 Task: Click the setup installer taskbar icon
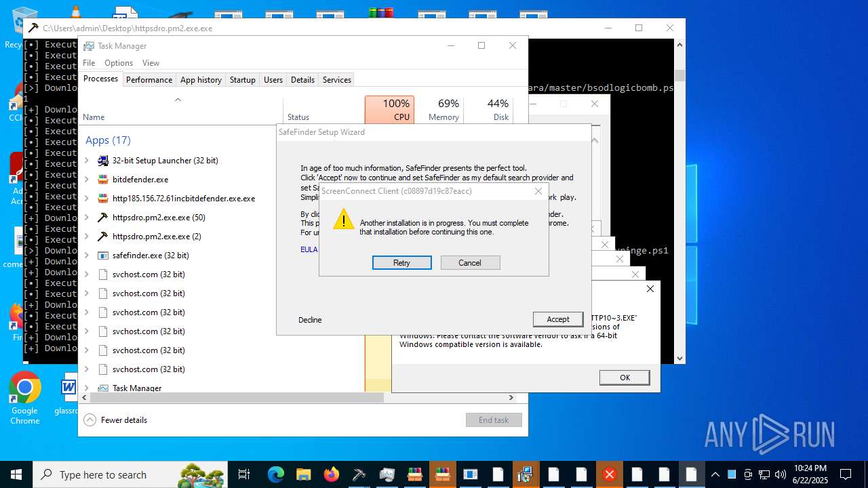[x=526, y=474]
